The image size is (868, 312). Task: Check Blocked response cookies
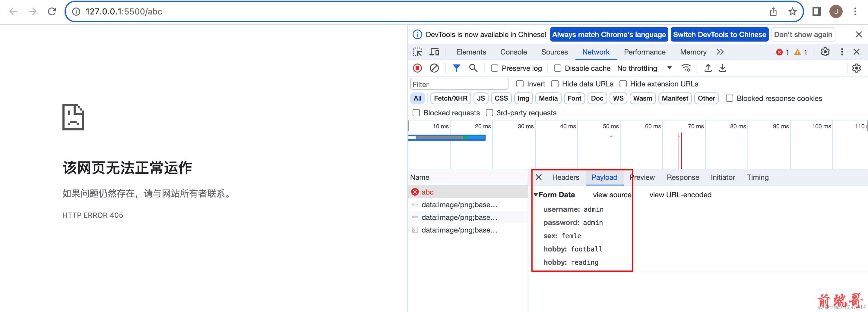click(730, 98)
